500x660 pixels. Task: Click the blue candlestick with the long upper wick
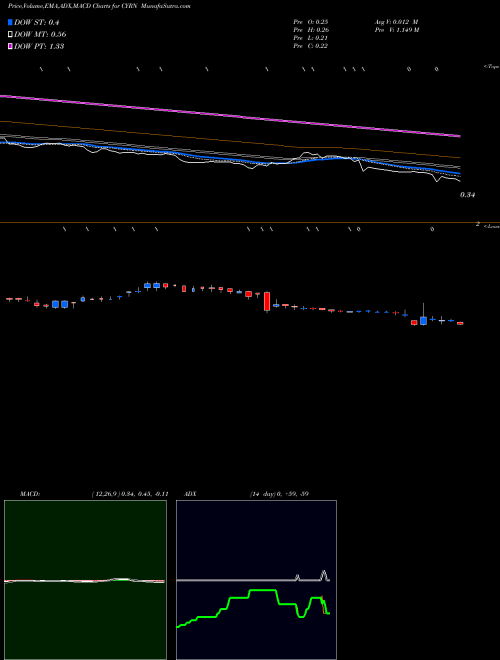pos(423,320)
